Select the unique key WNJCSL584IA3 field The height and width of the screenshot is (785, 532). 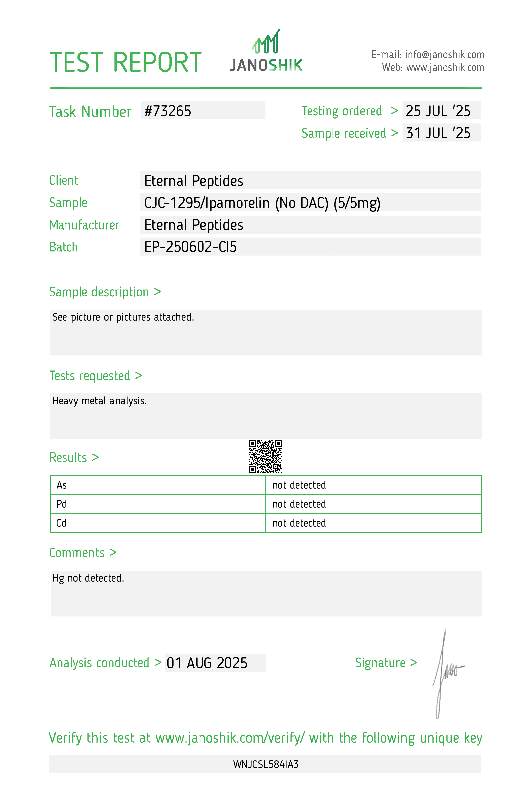(x=265, y=764)
